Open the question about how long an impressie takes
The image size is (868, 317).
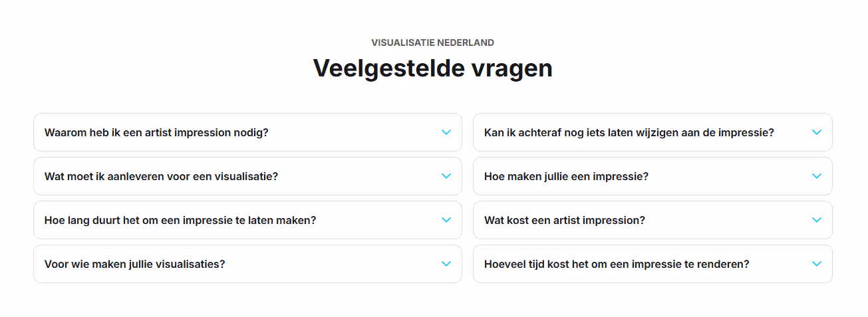pos(180,220)
